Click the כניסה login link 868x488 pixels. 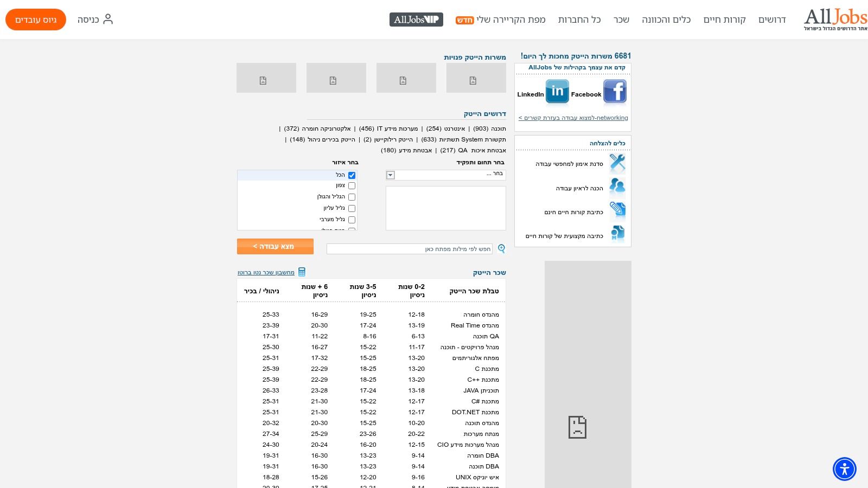tap(88, 20)
